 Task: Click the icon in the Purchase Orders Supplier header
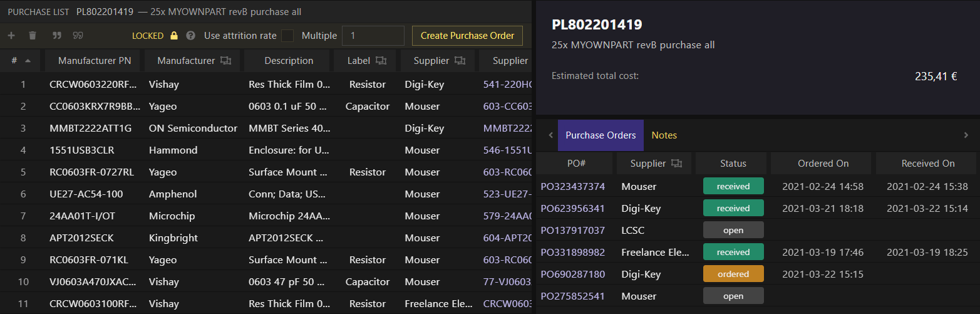(676, 164)
